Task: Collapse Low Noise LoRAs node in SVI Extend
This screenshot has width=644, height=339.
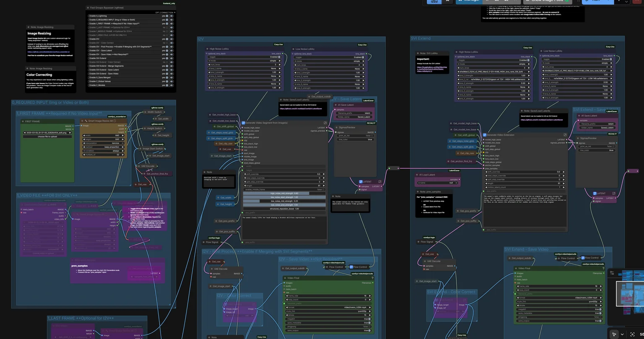Action: coord(542,51)
